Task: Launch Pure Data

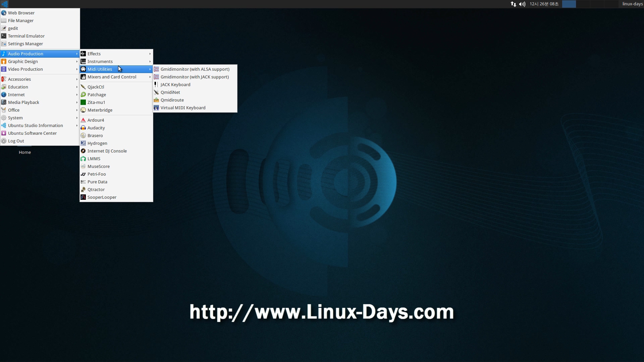Action: 116,182
